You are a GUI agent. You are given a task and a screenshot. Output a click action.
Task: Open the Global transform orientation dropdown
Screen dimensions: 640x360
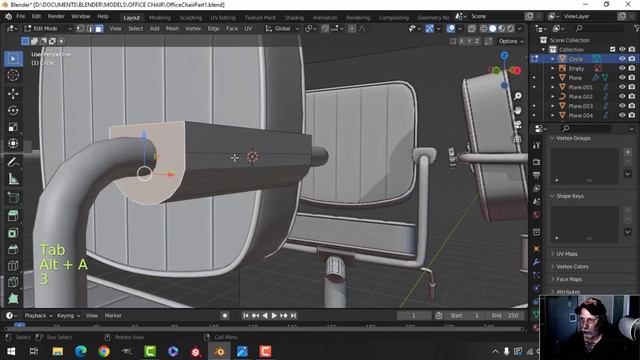coord(282,29)
